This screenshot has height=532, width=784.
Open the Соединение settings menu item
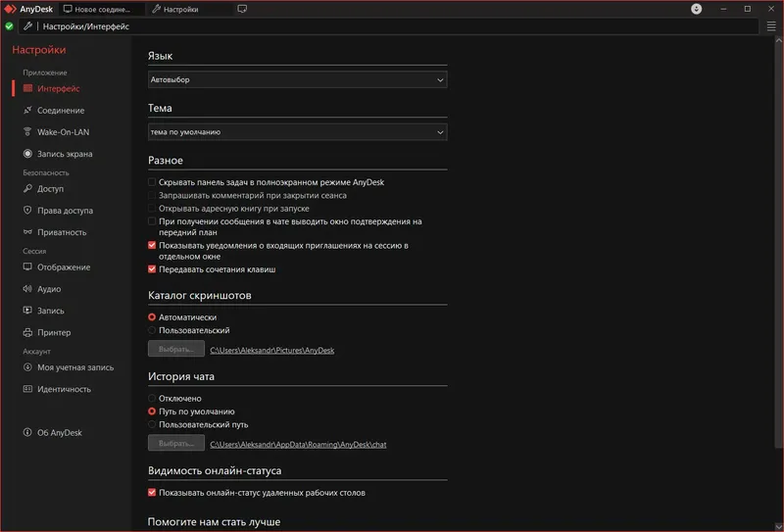click(60, 111)
